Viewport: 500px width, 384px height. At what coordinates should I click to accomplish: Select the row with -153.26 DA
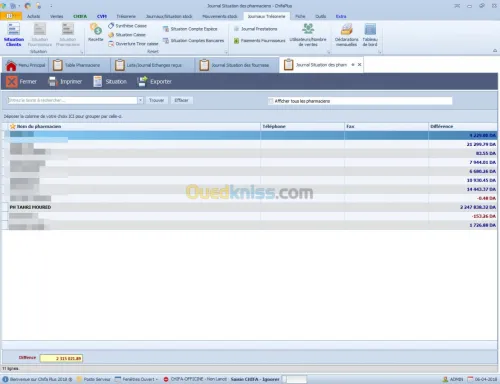pyautogui.click(x=249, y=216)
